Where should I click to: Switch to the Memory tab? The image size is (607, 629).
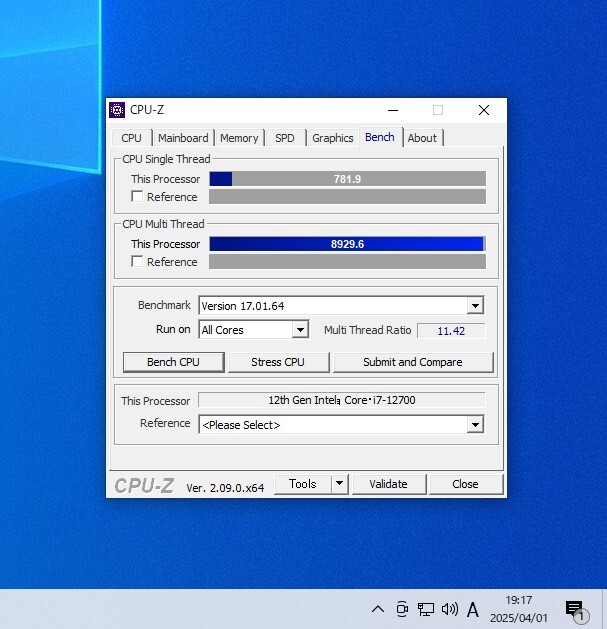pos(239,138)
